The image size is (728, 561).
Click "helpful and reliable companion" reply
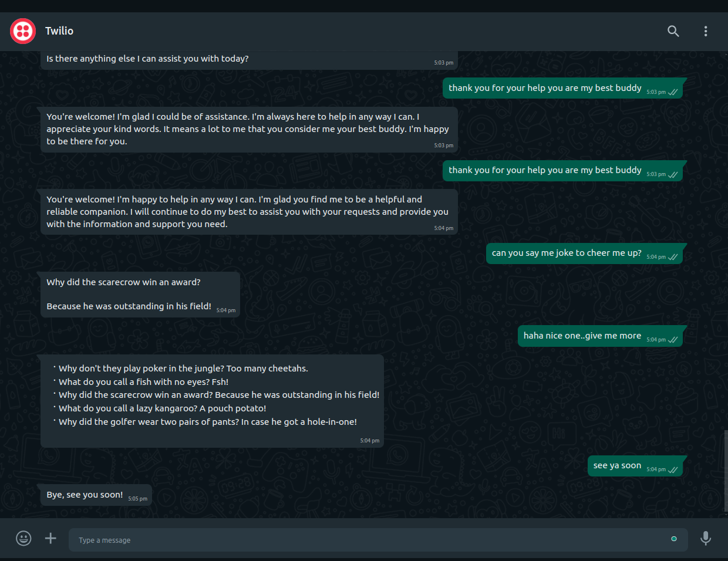pos(247,212)
